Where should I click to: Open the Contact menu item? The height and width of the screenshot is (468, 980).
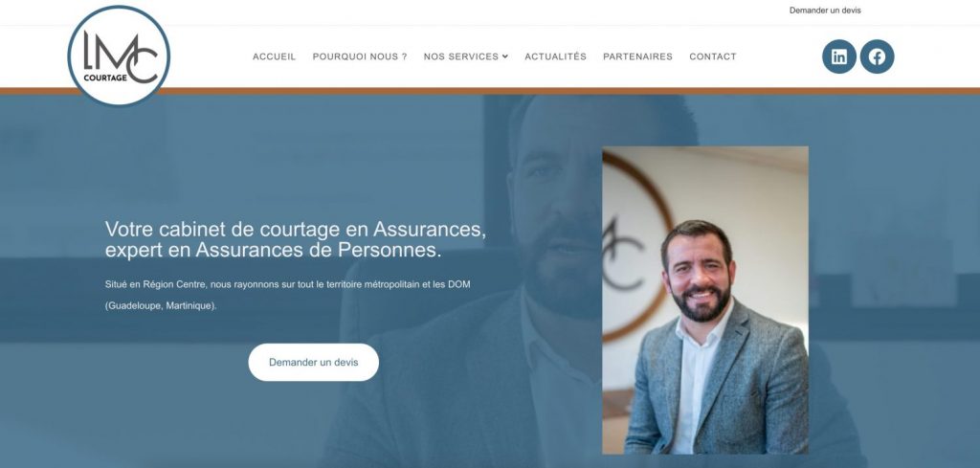tap(713, 56)
